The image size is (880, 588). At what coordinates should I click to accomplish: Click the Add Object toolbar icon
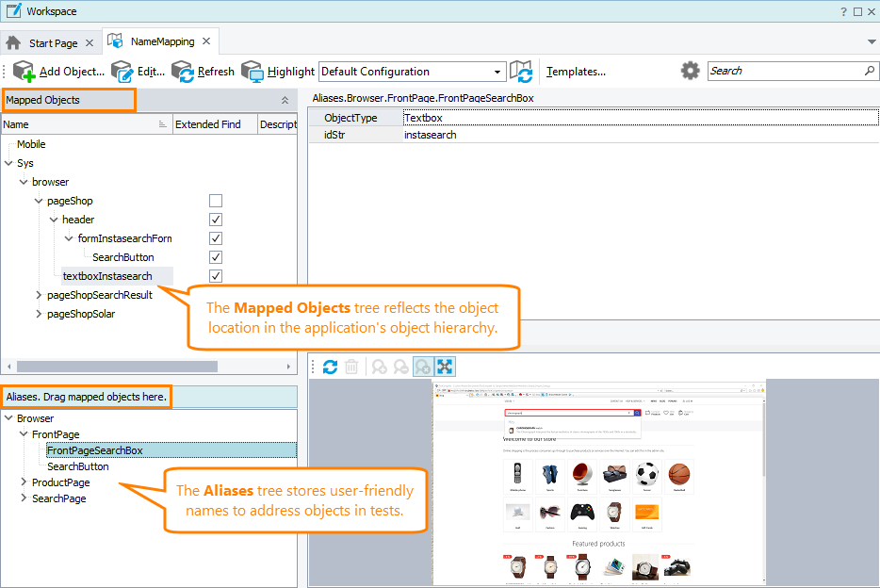point(23,71)
